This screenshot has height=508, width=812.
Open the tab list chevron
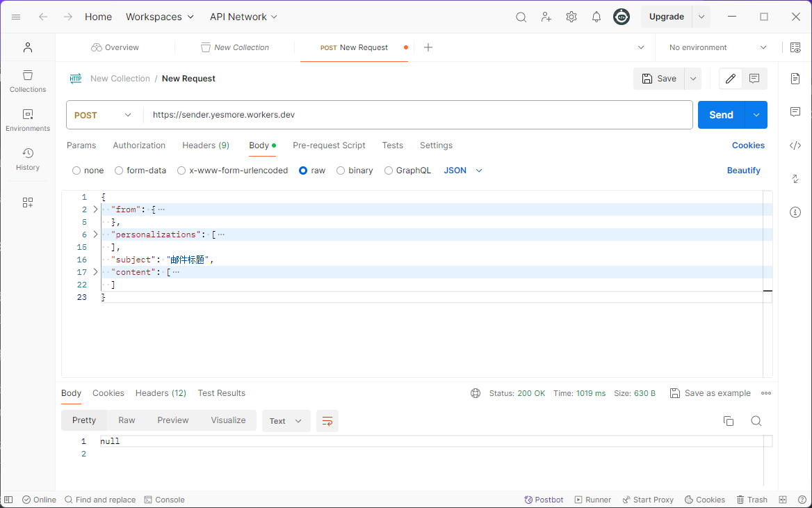641,48
